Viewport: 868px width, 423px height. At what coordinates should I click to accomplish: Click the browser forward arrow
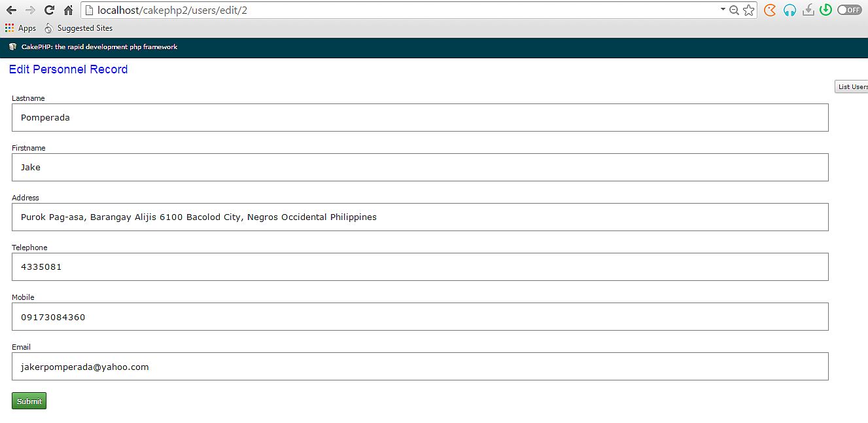29,10
